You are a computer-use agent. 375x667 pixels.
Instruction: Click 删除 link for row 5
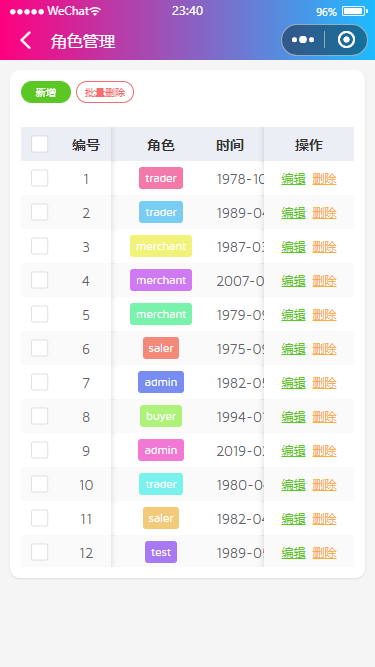324,315
